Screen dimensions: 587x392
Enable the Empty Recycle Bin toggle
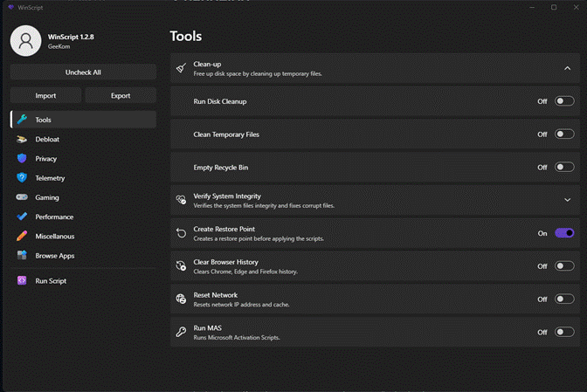564,167
